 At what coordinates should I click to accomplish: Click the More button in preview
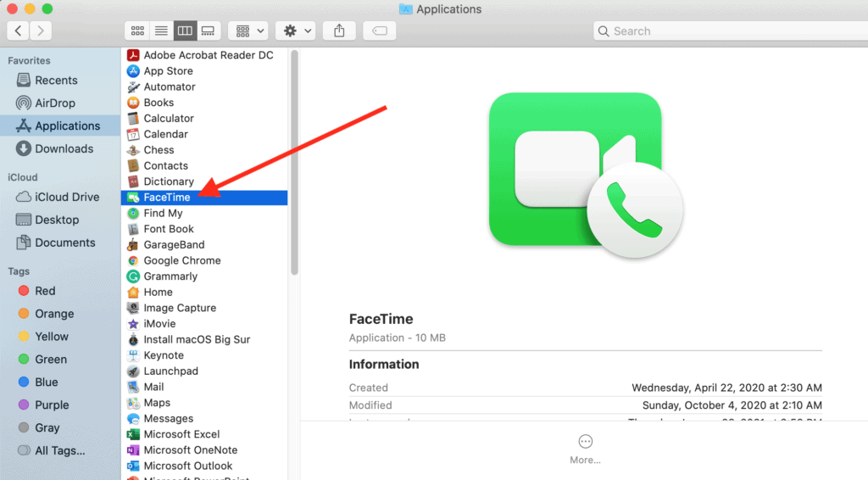tap(585, 449)
